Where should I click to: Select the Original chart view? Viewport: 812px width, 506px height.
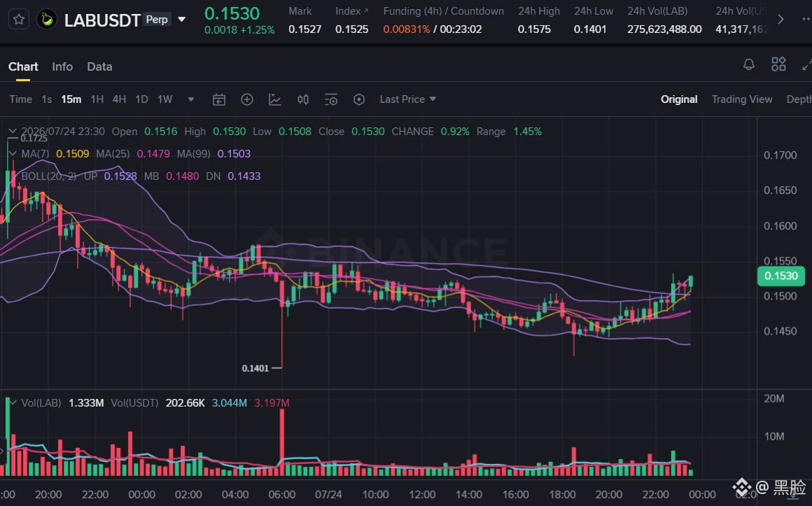[679, 99]
